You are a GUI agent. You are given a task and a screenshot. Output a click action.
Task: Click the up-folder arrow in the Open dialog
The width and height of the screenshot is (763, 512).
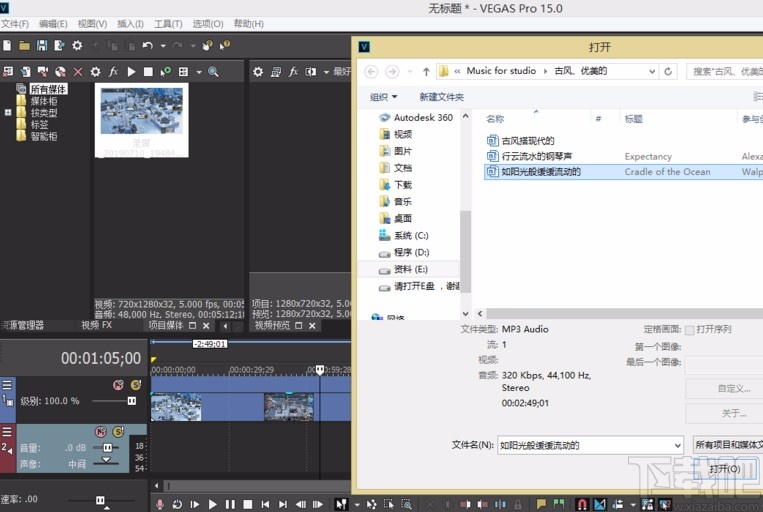(x=426, y=71)
